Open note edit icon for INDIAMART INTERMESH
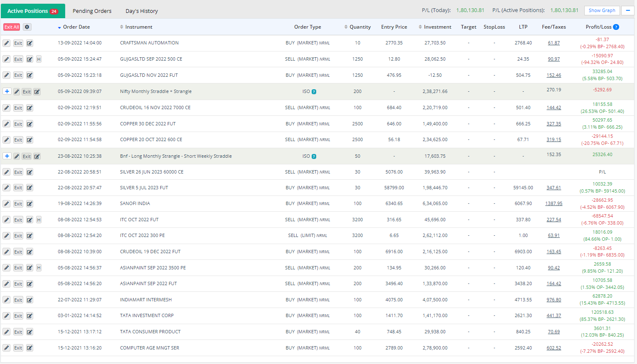Image resolution: width=637 pixels, height=364 pixels. (30, 300)
